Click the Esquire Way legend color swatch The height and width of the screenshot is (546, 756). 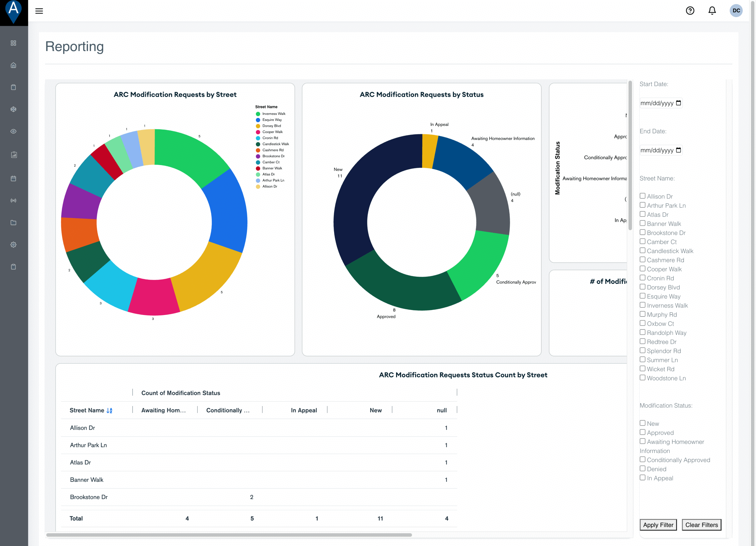258,120
